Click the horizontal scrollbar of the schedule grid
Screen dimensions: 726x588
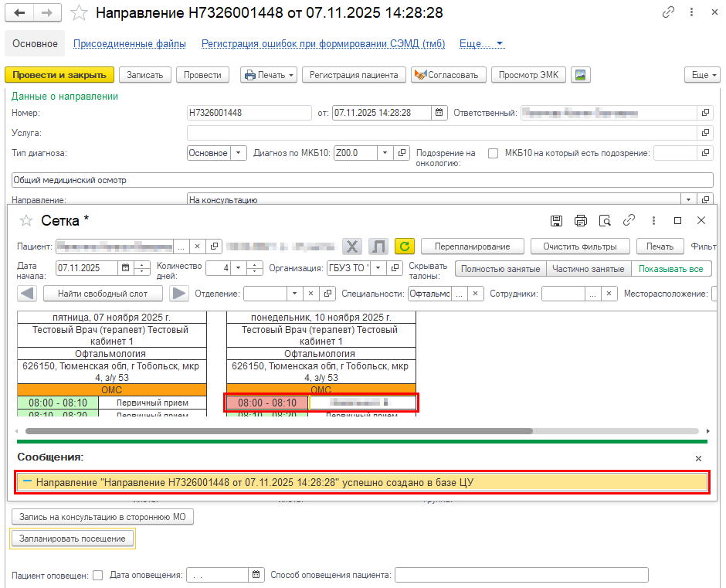point(278,430)
